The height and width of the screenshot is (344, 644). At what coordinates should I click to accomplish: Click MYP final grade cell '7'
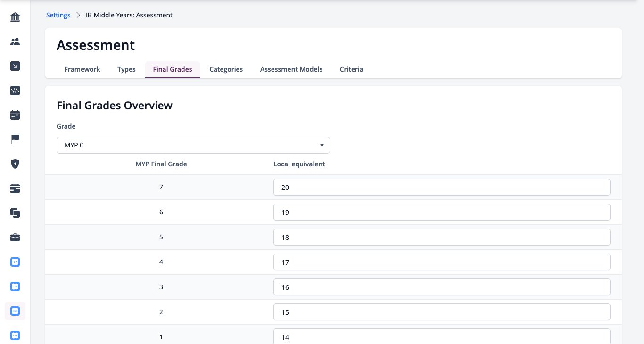coord(161,187)
